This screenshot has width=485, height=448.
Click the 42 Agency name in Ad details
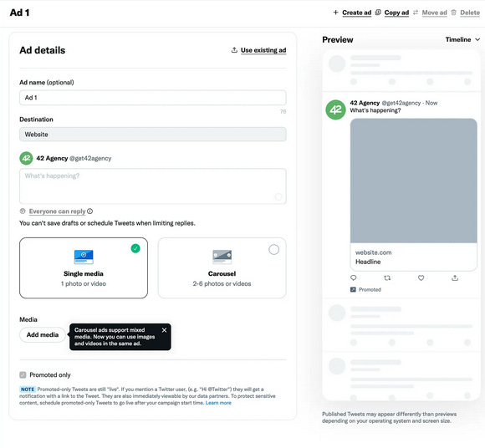[x=52, y=158]
